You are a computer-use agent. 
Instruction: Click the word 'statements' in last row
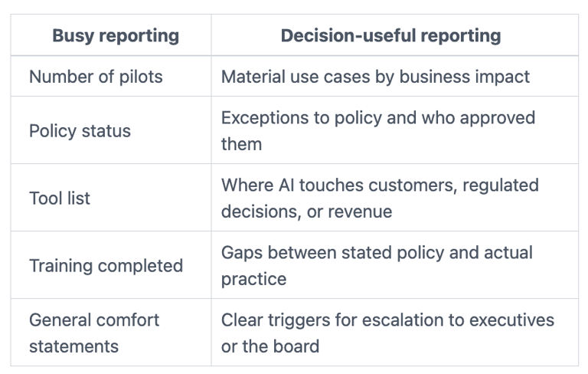point(73,346)
